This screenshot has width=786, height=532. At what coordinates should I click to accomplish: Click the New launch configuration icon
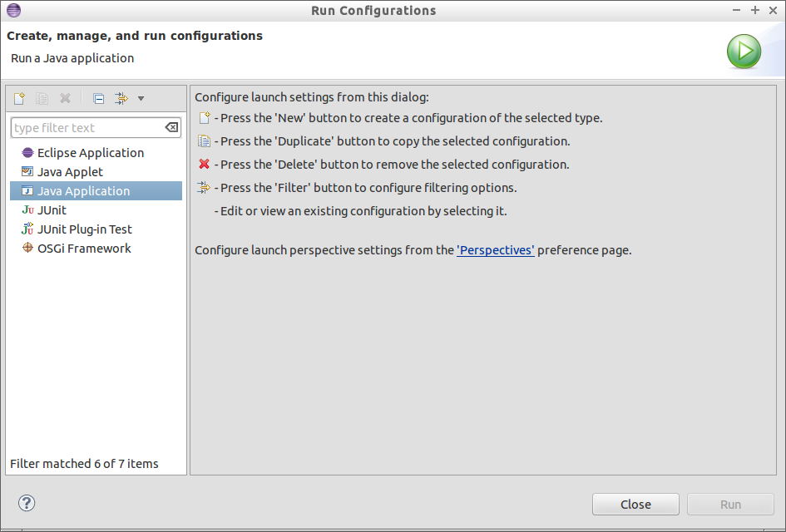tap(20, 99)
